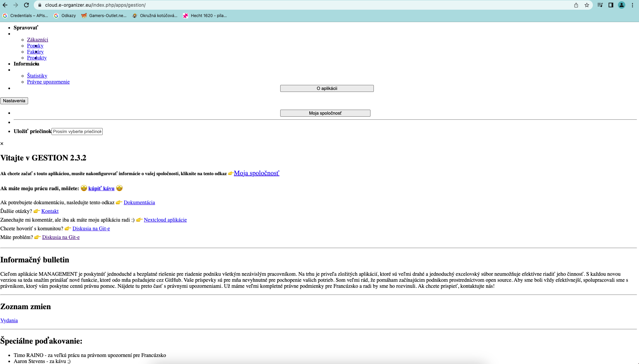Open the Vydania changelog link
The image size is (639, 364).
coord(9,320)
